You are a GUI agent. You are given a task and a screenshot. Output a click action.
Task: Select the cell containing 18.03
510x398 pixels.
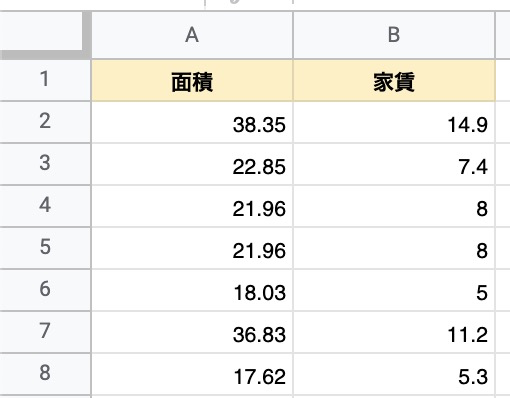192,290
